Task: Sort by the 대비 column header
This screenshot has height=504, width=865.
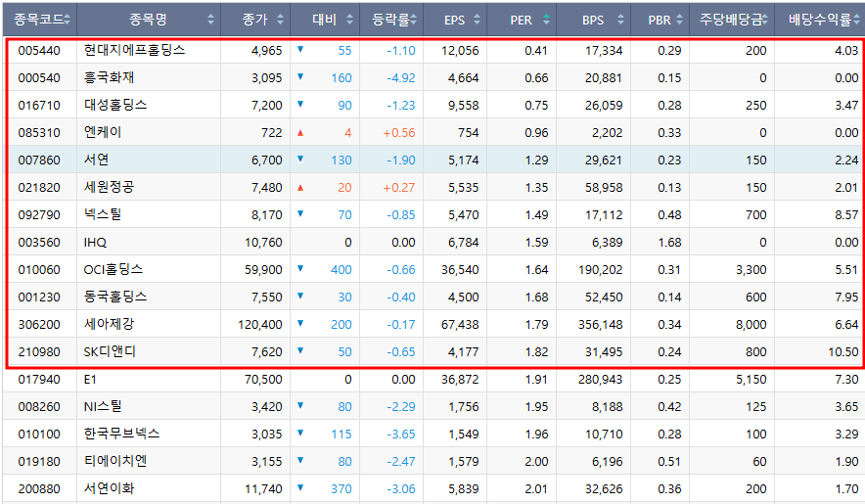Action: point(325,20)
